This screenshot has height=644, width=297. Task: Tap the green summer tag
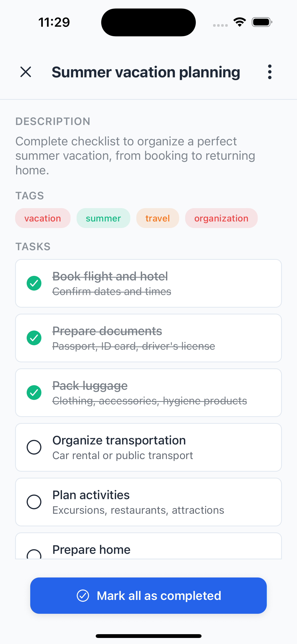[x=103, y=218]
